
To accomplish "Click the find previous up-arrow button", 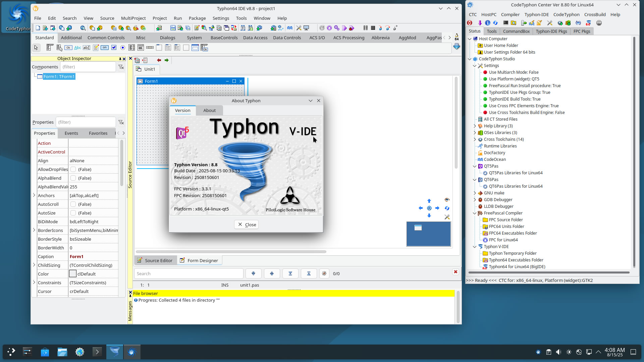I will click(272, 274).
